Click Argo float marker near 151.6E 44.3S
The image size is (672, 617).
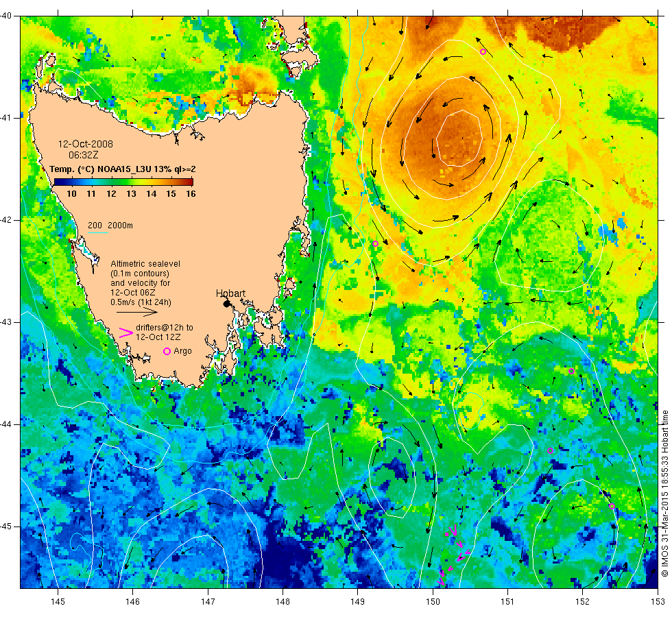pyautogui.click(x=550, y=450)
